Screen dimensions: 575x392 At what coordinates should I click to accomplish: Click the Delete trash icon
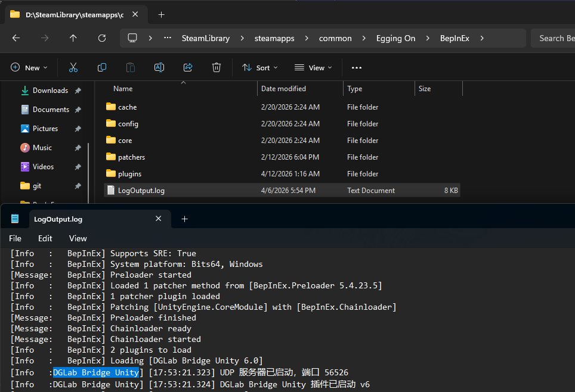pos(217,68)
